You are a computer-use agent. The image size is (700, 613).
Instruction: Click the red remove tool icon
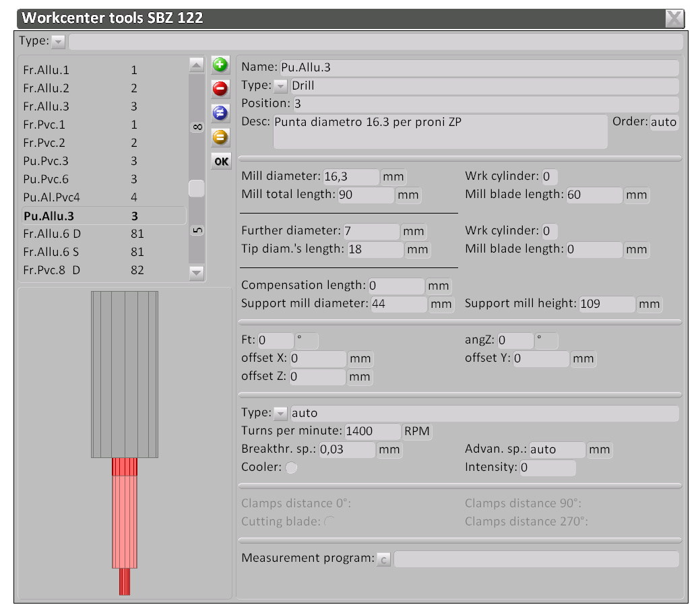[x=220, y=88]
